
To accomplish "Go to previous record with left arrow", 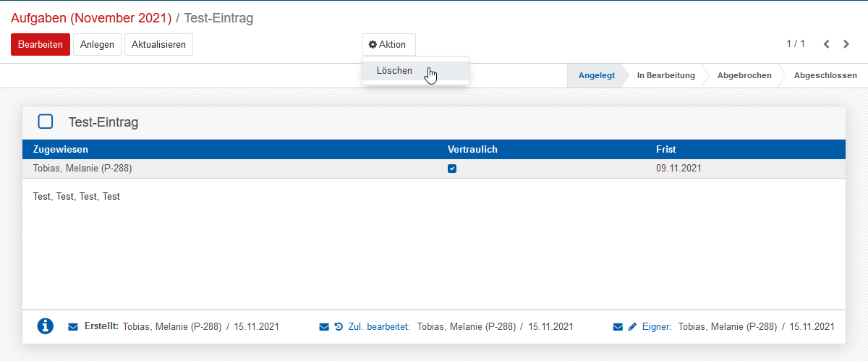I will click(827, 44).
